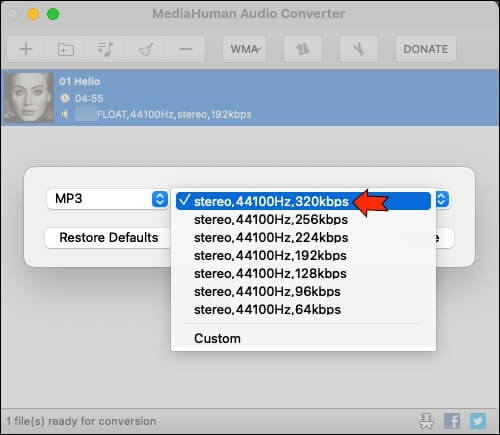Click the start conversion arrows icon
The image size is (500, 435).
(x=303, y=49)
